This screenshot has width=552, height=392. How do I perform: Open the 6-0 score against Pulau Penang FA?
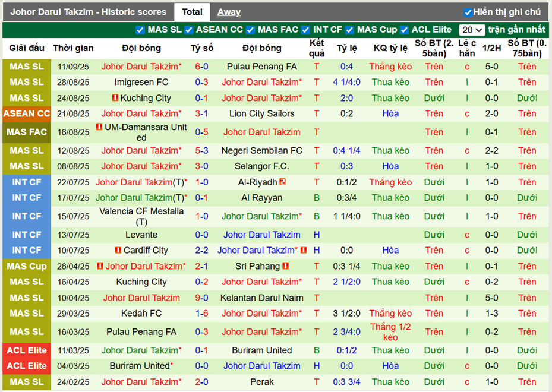[201, 67]
